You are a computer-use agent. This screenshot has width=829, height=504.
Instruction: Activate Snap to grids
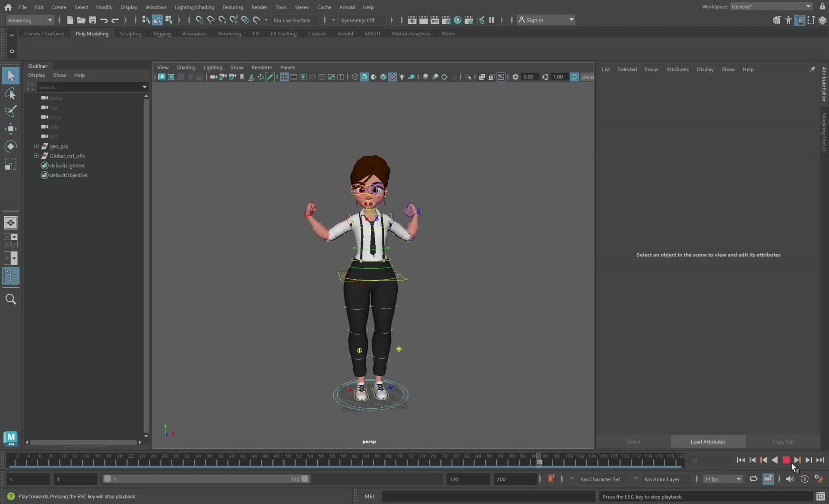coord(199,20)
